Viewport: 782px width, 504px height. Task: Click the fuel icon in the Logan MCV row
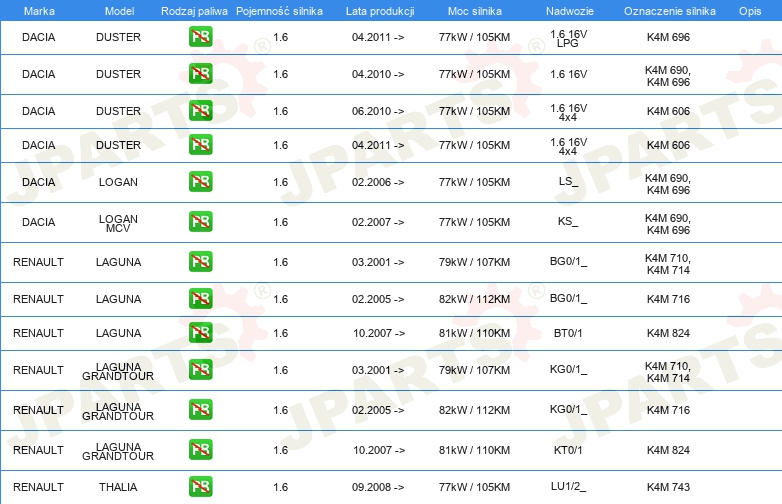click(200, 222)
